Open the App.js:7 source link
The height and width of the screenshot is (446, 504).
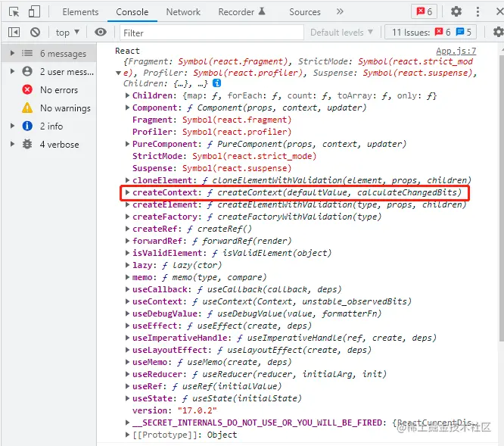click(x=456, y=51)
